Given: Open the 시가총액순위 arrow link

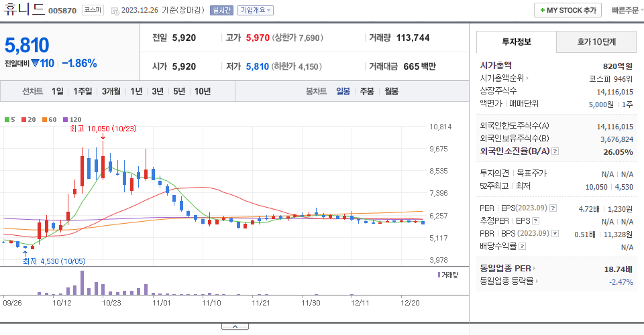Looking at the screenshot, I should (527, 78).
